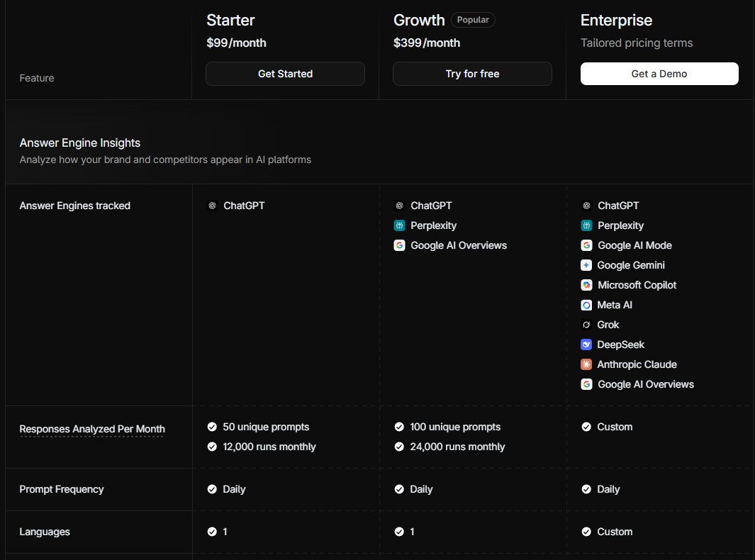Click the underlined Responses Analyzed Per Month label

coord(92,429)
